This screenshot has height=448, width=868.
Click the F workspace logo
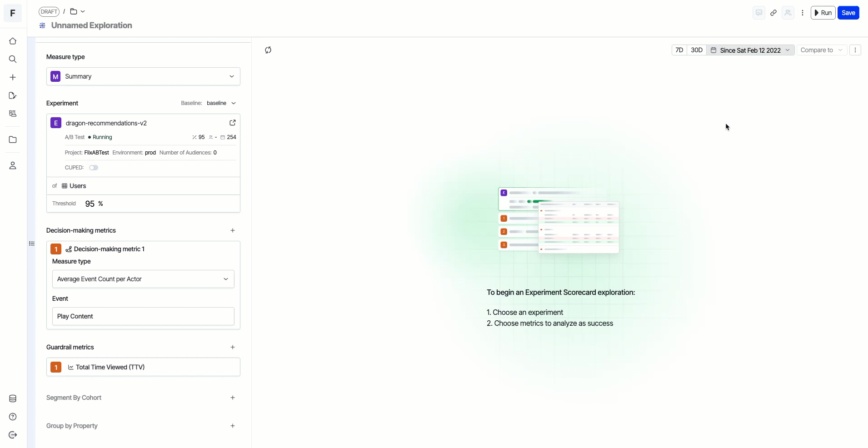tap(13, 13)
